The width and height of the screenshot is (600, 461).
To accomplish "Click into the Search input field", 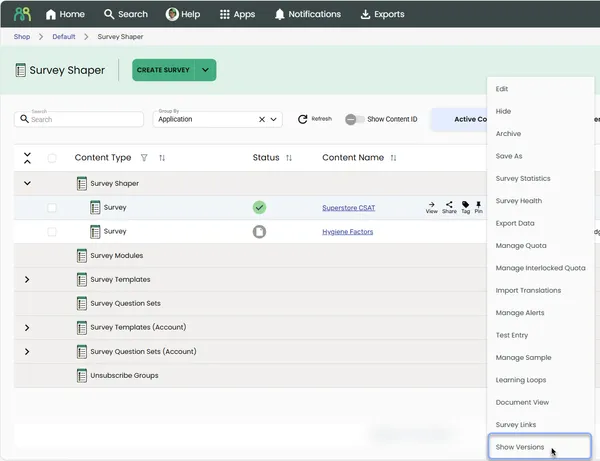I will point(79,119).
